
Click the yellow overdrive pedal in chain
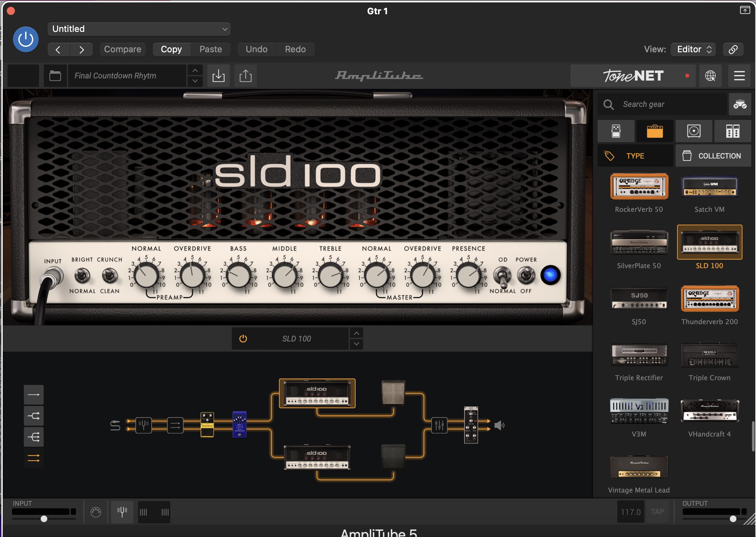tap(207, 424)
